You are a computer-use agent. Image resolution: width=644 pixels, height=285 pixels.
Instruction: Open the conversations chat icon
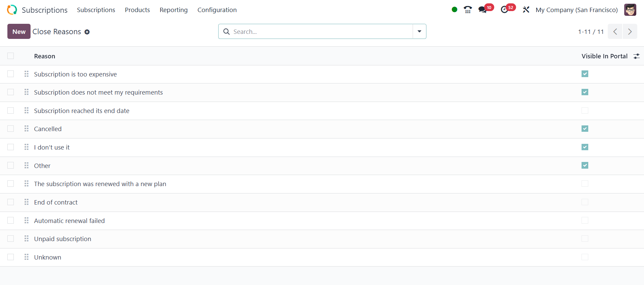(x=482, y=10)
